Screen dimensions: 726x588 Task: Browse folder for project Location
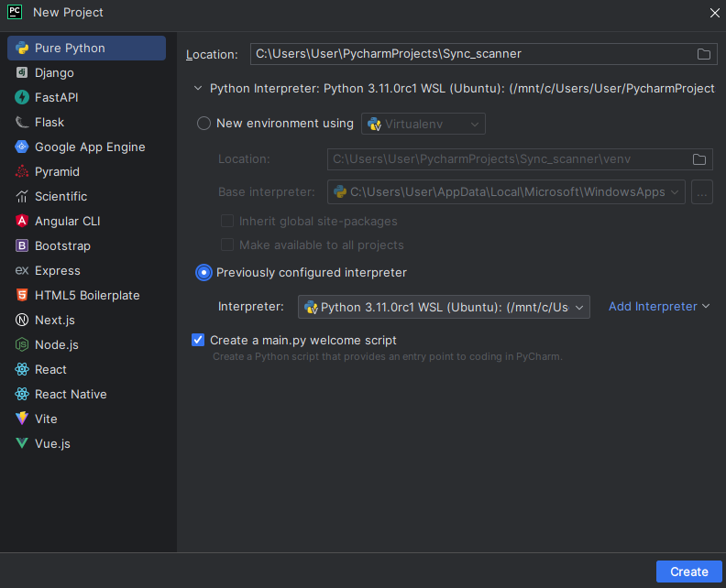click(704, 54)
